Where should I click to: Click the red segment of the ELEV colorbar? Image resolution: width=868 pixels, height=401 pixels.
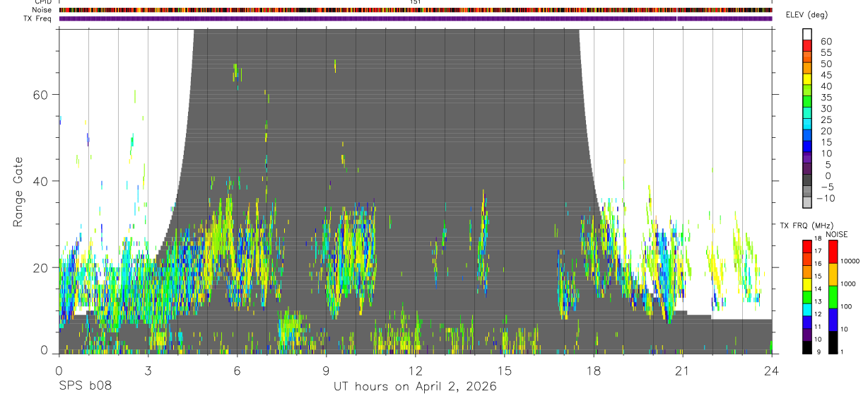tap(808, 45)
